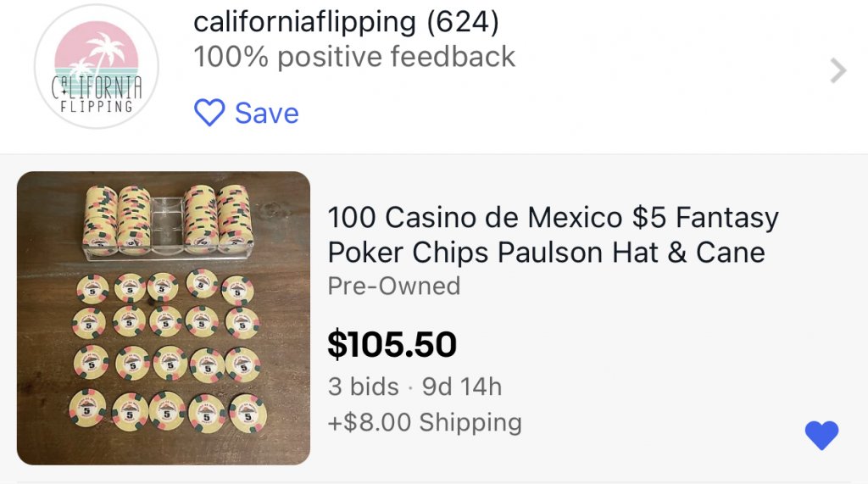
Task: Open the California Flipping seller logo
Action: point(97,66)
